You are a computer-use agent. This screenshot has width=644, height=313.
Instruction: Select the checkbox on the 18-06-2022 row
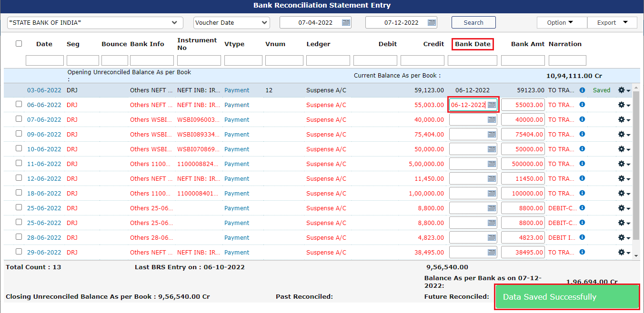point(19,193)
